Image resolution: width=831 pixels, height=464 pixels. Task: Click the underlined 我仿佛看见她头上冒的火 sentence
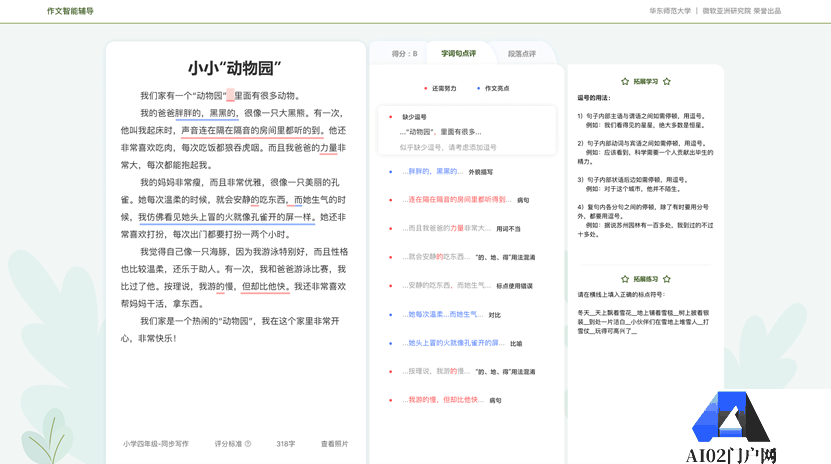(x=226, y=217)
